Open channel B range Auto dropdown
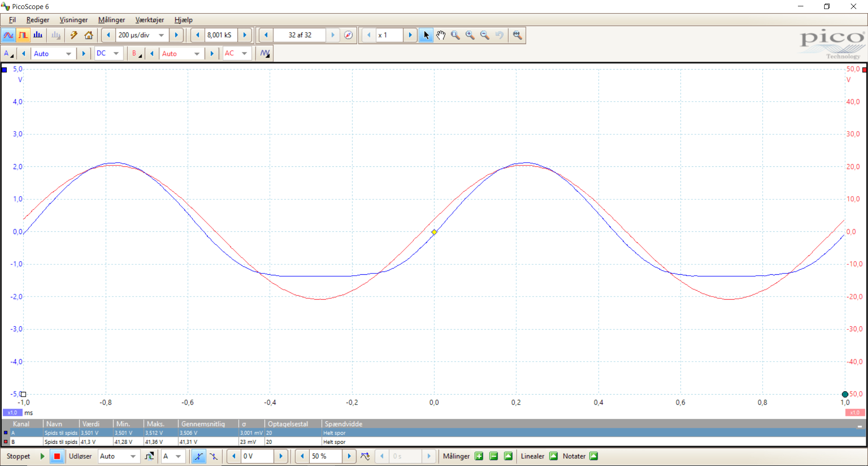868x466 pixels. click(197, 54)
